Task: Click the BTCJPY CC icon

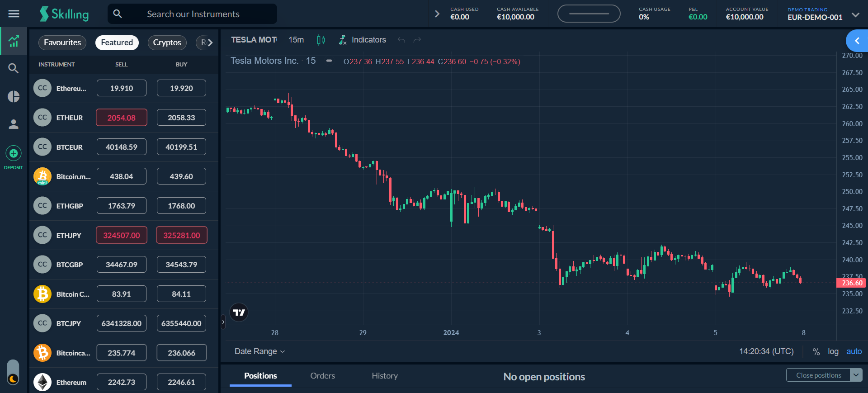Action: [x=42, y=323]
